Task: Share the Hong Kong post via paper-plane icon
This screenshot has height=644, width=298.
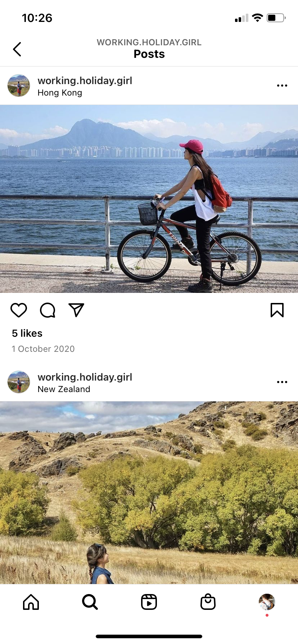Action: click(76, 310)
